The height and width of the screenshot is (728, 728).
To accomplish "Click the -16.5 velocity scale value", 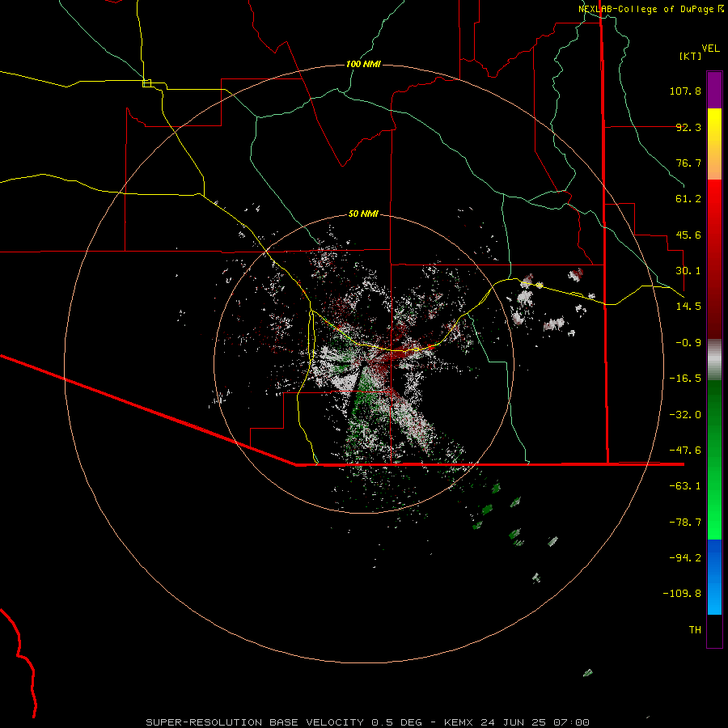I will [x=685, y=379].
